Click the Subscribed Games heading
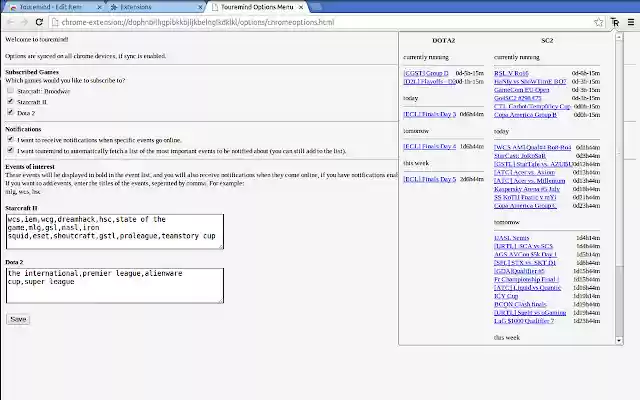The width and height of the screenshot is (640, 400). pos(32,72)
